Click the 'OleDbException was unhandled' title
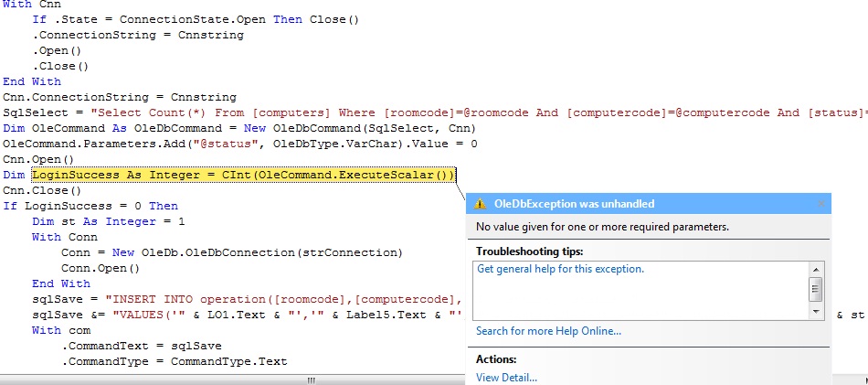868x385 pixels. pos(574,204)
